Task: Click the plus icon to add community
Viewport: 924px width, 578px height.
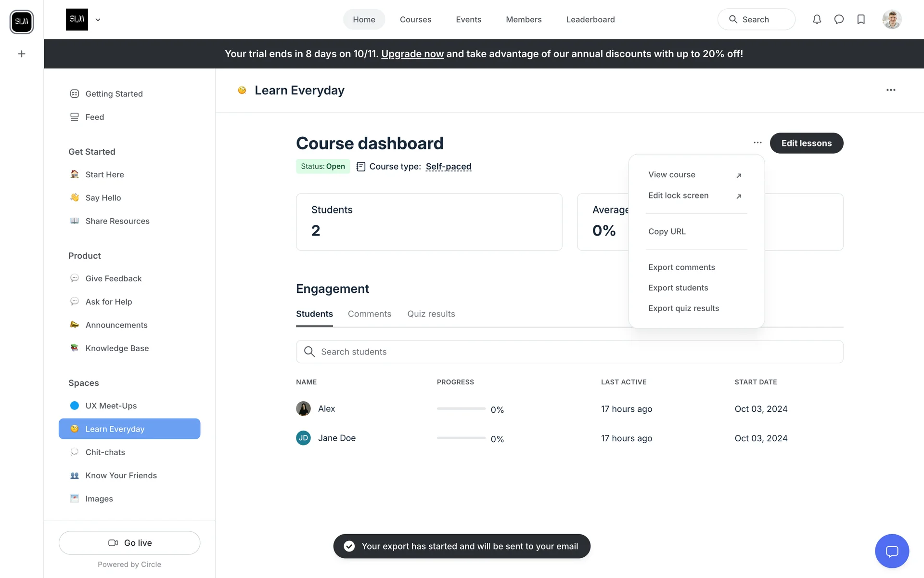Action: 22,54
